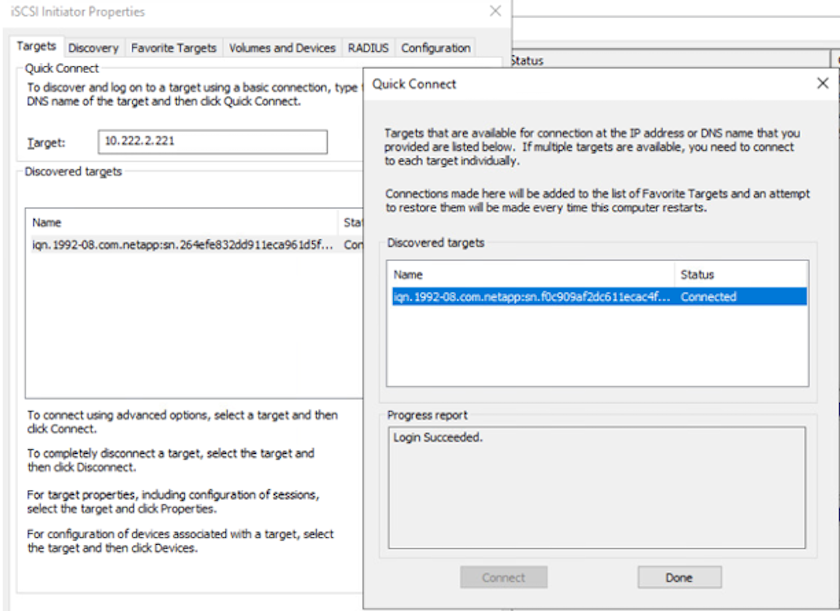Close the Quick Connect dialog
Screen dimensions: 840x611
822,84
